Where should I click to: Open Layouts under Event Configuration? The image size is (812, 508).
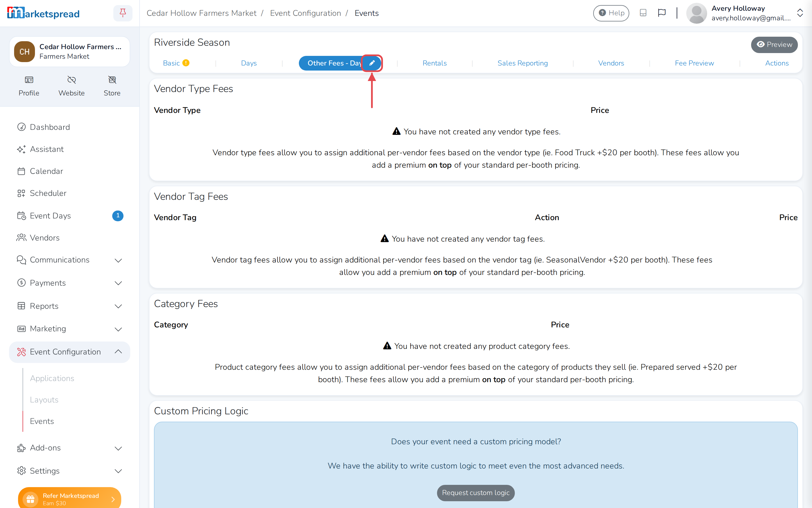[44, 400]
